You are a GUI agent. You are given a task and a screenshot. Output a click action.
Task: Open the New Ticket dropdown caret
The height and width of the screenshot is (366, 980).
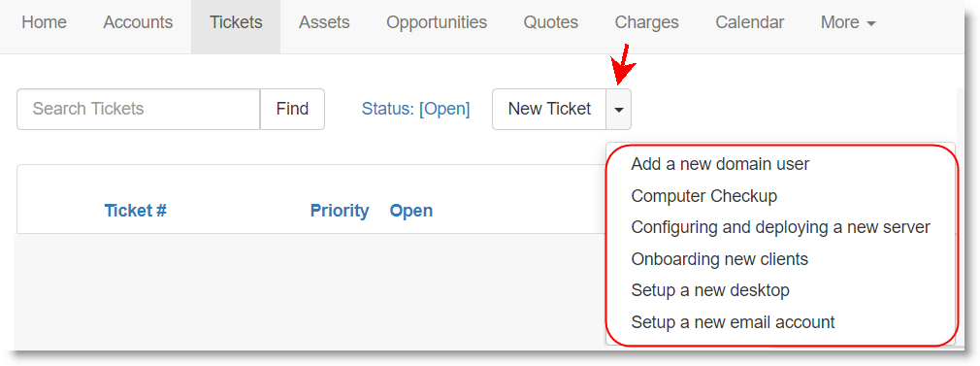tap(618, 110)
